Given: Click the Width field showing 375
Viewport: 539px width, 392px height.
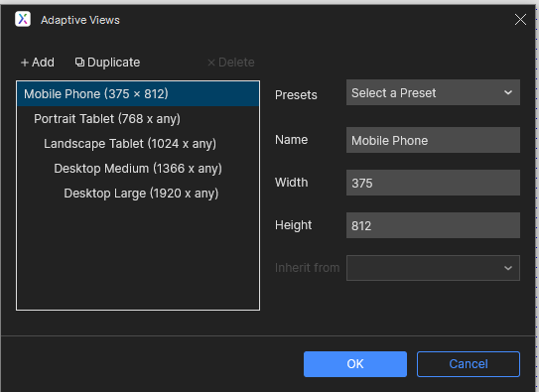Looking at the screenshot, I should coord(433,183).
